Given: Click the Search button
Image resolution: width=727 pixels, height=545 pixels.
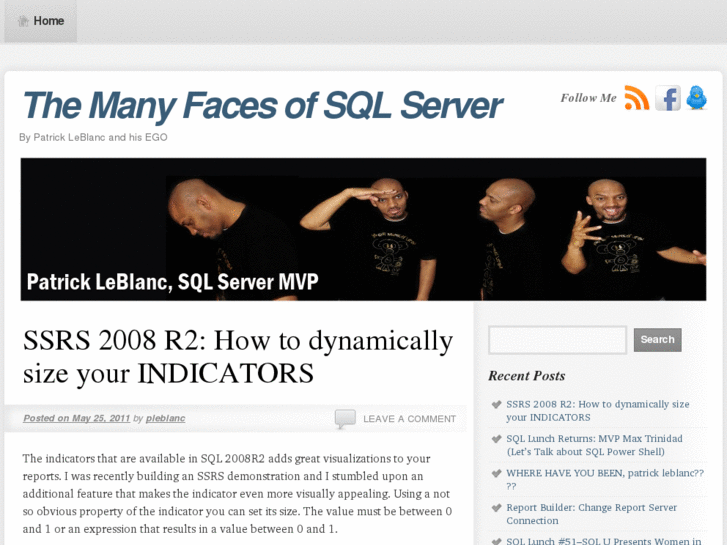Looking at the screenshot, I should click(657, 340).
